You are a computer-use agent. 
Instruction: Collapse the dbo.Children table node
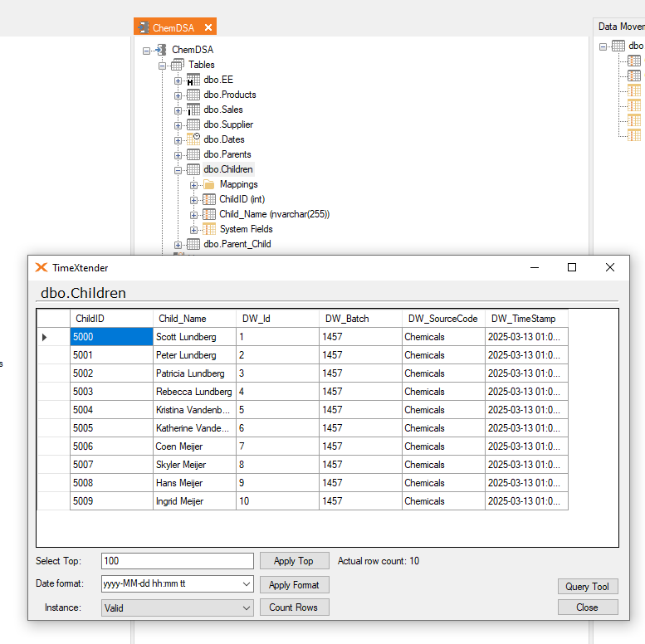pyautogui.click(x=178, y=171)
